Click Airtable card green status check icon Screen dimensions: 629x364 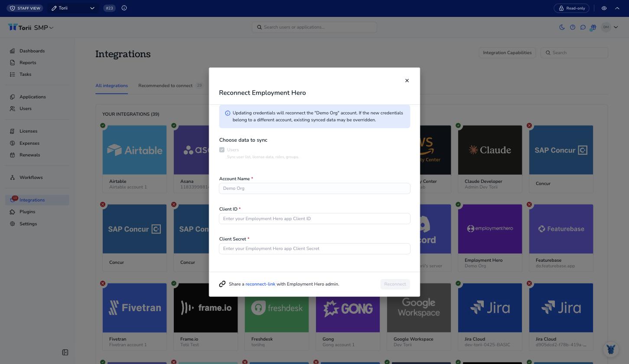103,126
